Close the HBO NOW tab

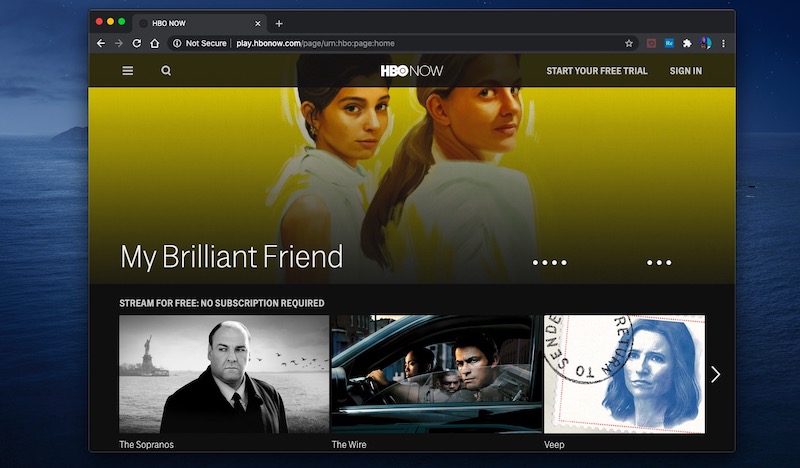click(258, 23)
